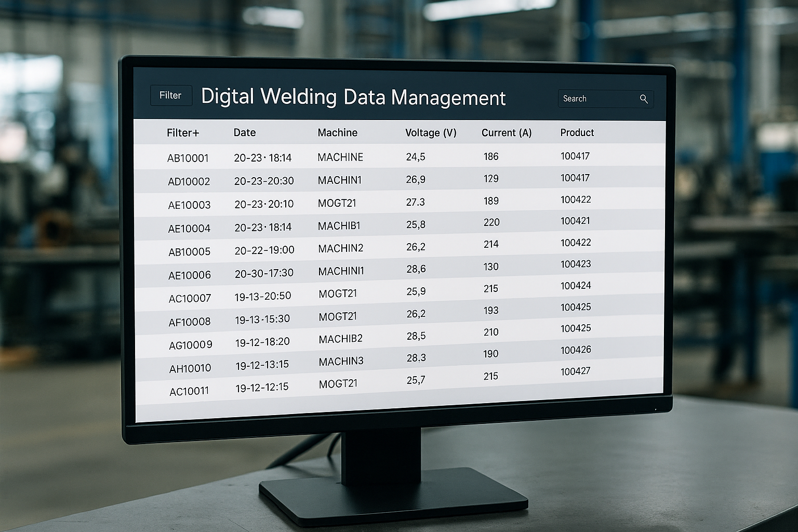Click inside the Search input field
This screenshot has width=798, height=532.
[597, 99]
